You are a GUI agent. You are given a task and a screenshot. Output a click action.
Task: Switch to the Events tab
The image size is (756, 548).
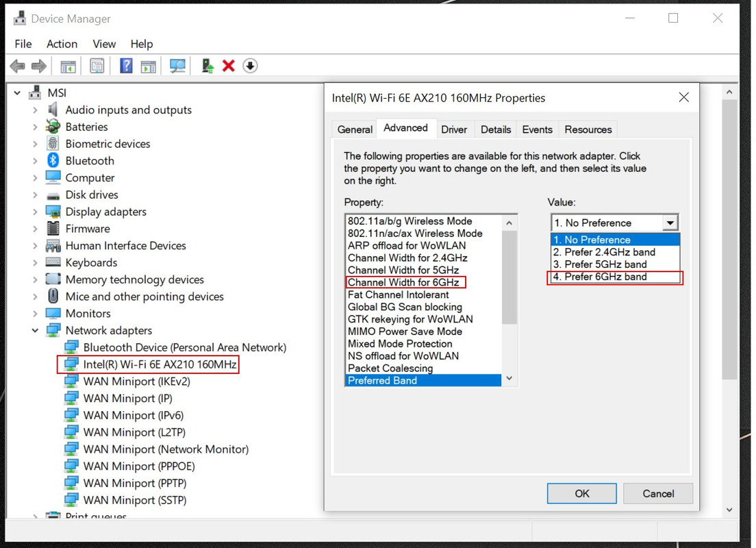point(537,129)
